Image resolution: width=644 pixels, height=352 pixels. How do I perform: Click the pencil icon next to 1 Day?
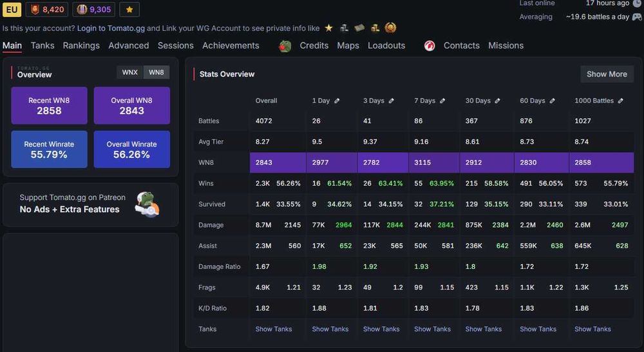(337, 101)
